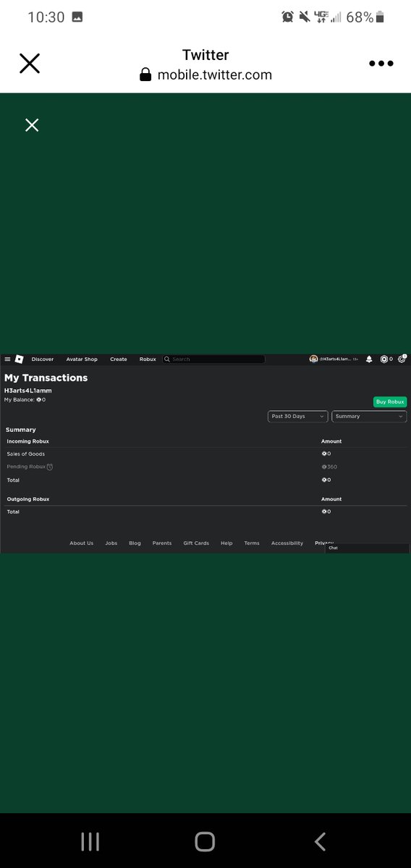Expand the Summary type dropdown

369,417
